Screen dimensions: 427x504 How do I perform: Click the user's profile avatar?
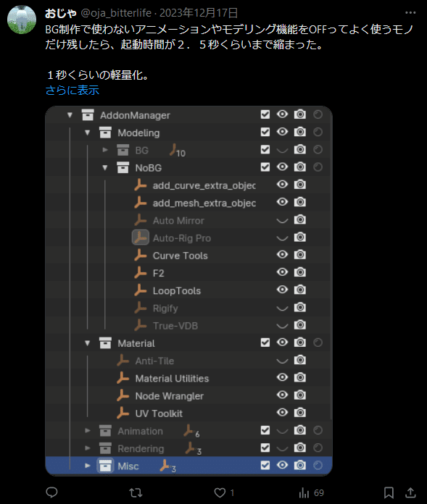(22, 20)
